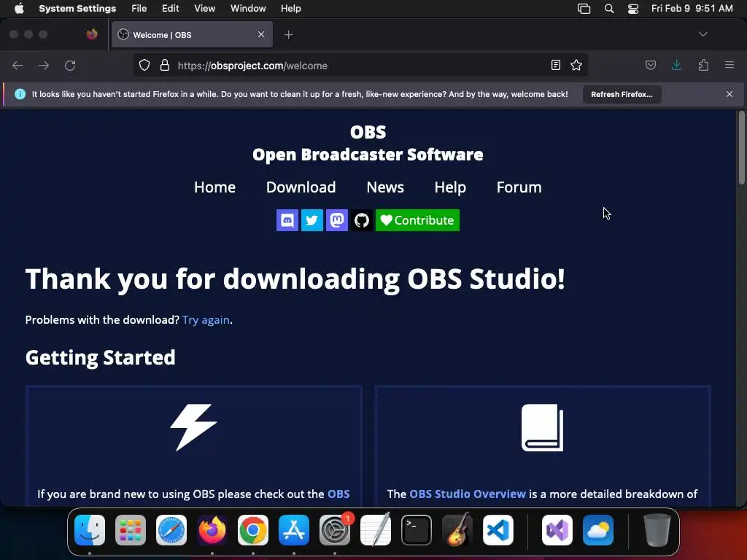Click the browser forward arrow
747x560 pixels.
coord(44,65)
